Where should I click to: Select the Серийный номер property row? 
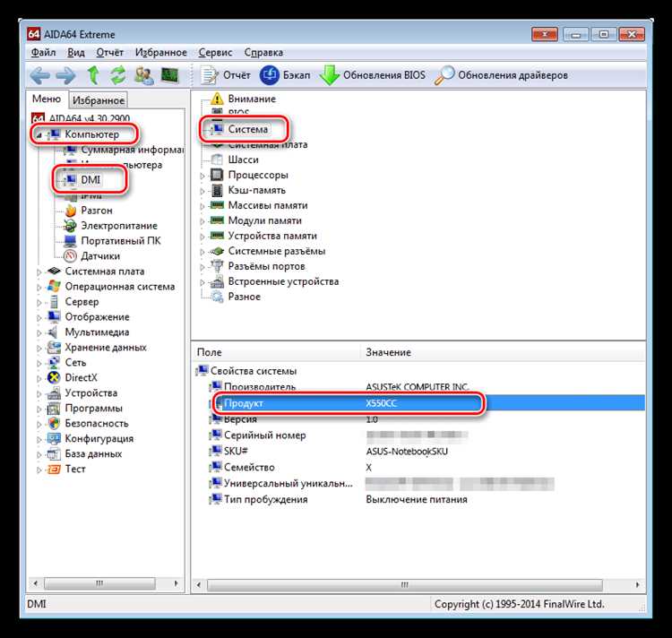[x=264, y=435]
